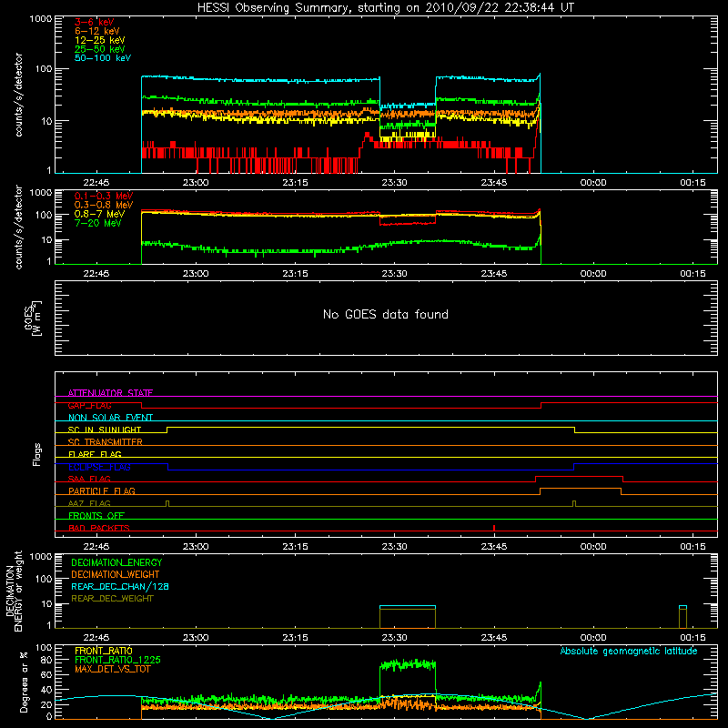Click the 0.8-7 MeV legend label
Viewport: 728px width, 728px height.
point(99,214)
